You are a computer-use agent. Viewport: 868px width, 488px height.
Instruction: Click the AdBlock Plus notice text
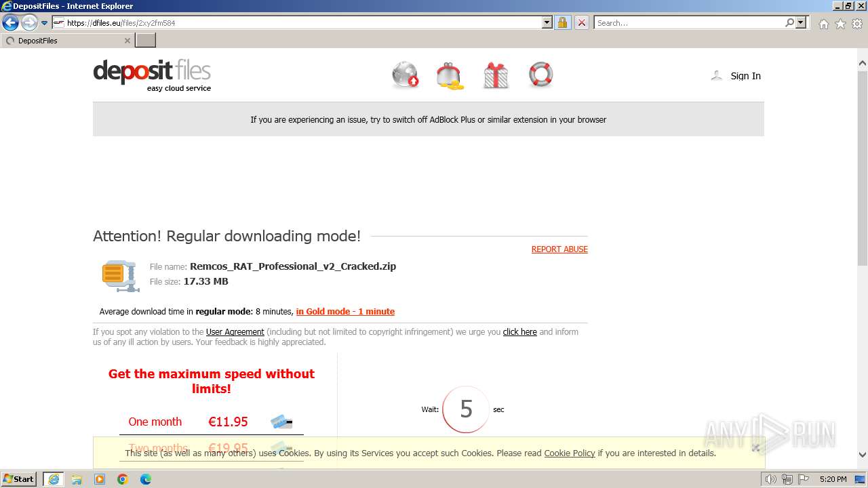point(429,119)
